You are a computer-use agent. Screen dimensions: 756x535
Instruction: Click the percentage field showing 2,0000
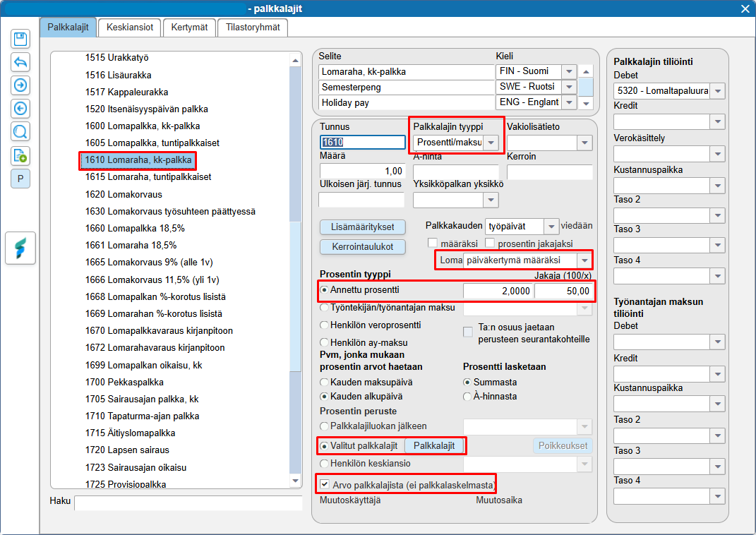click(498, 291)
